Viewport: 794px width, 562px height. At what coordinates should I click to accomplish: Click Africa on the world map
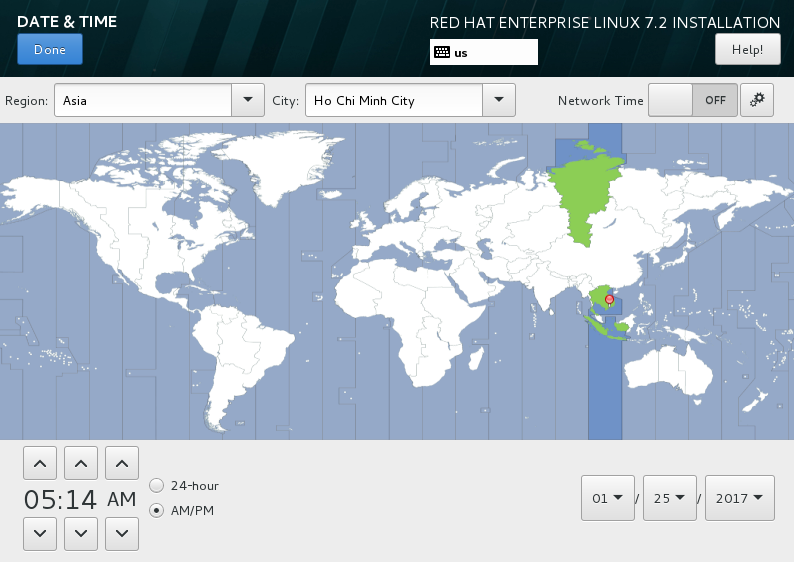tap(410, 314)
